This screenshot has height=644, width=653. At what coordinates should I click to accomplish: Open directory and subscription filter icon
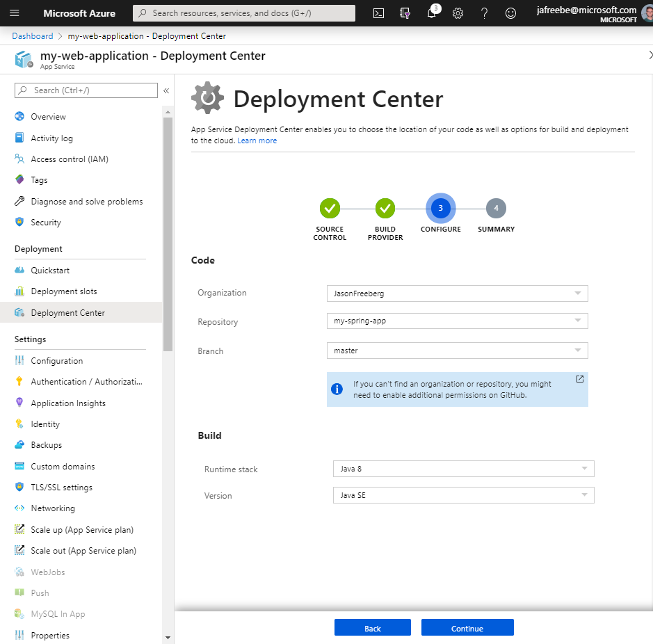coord(405,13)
